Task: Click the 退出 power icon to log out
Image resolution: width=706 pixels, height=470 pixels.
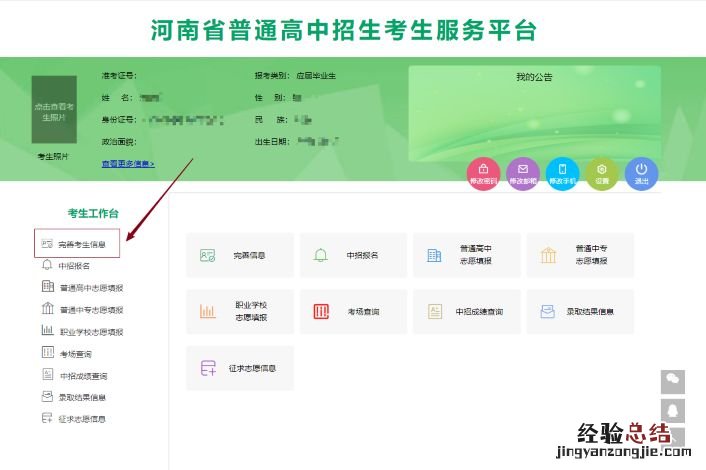Action: (x=642, y=173)
